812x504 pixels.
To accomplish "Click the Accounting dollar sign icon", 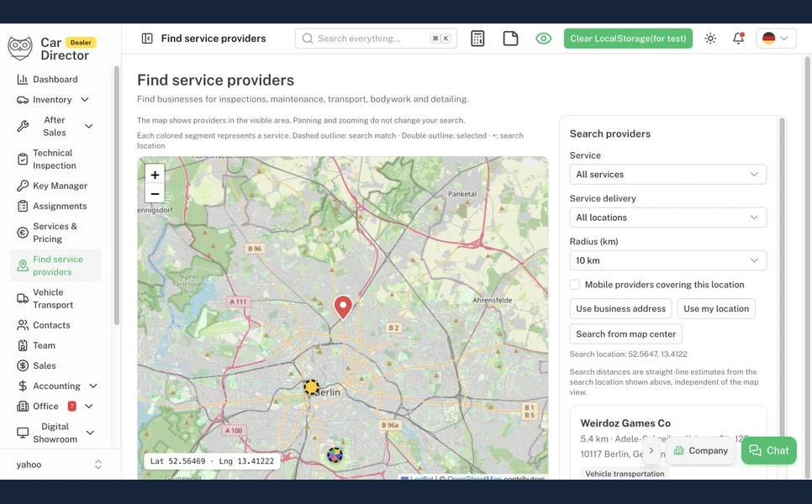I will click(x=22, y=386).
